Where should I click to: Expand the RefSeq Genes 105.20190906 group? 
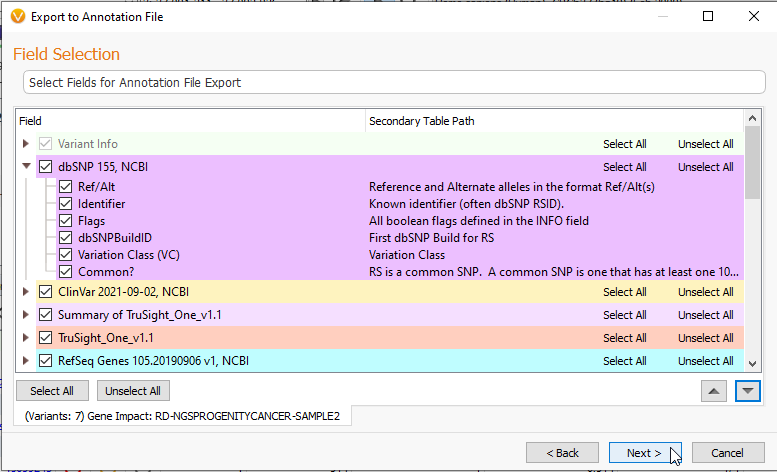26,361
